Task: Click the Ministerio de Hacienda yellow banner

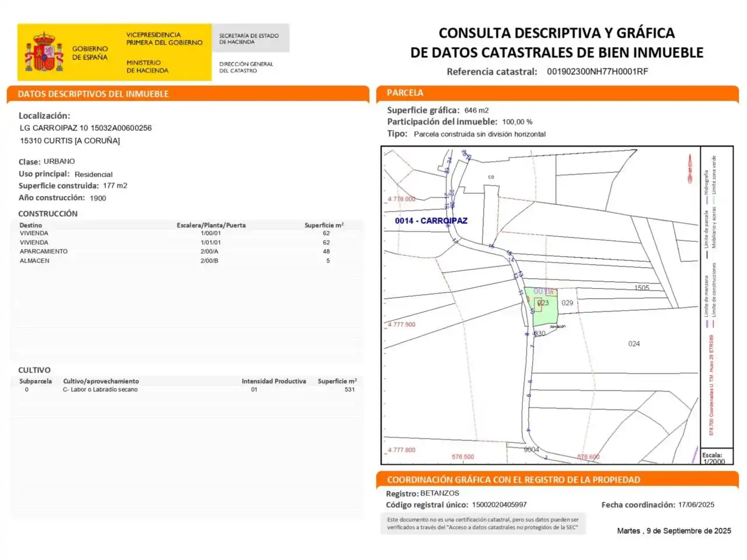Action: (114, 52)
